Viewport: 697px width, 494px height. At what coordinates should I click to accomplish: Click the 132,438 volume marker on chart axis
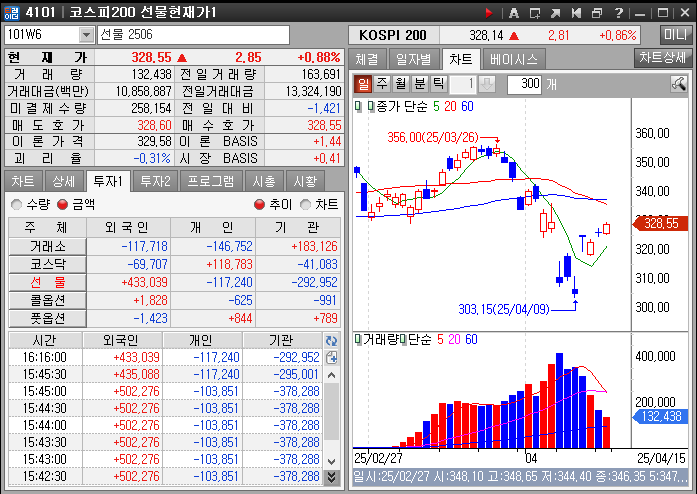[x=660, y=417]
